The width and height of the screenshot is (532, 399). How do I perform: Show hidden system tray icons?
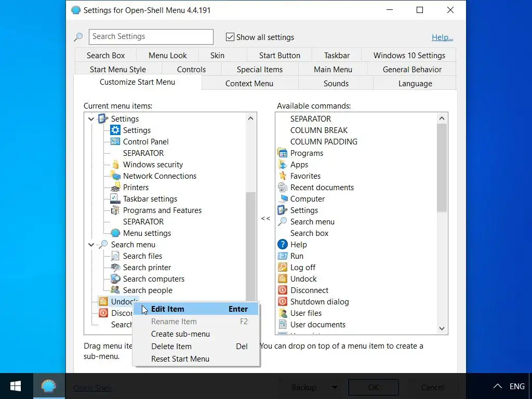coord(497,386)
